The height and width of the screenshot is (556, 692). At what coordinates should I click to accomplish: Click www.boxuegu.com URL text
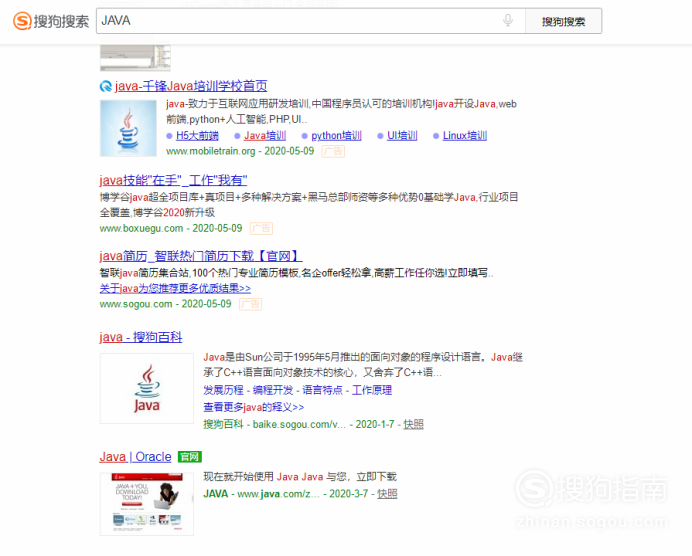(141, 228)
